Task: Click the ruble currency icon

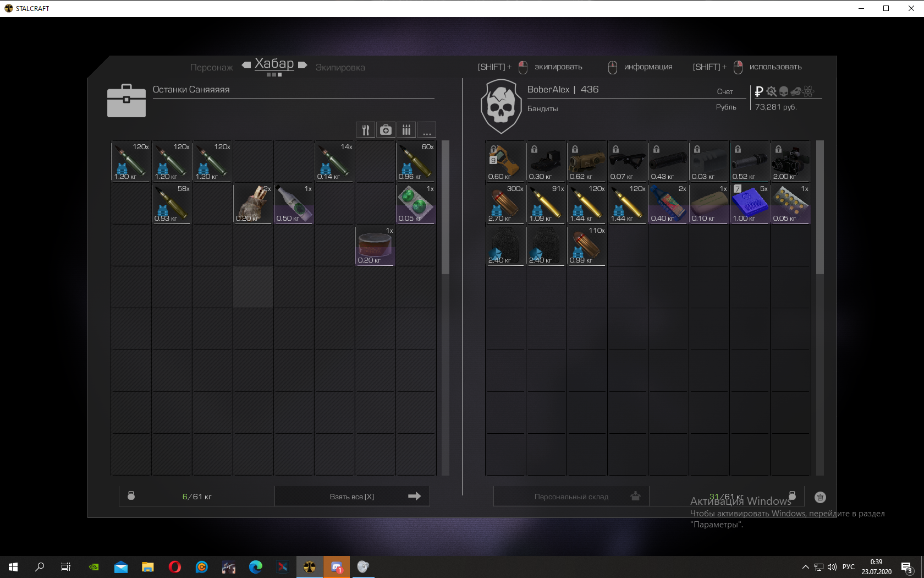Action: (x=759, y=91)
